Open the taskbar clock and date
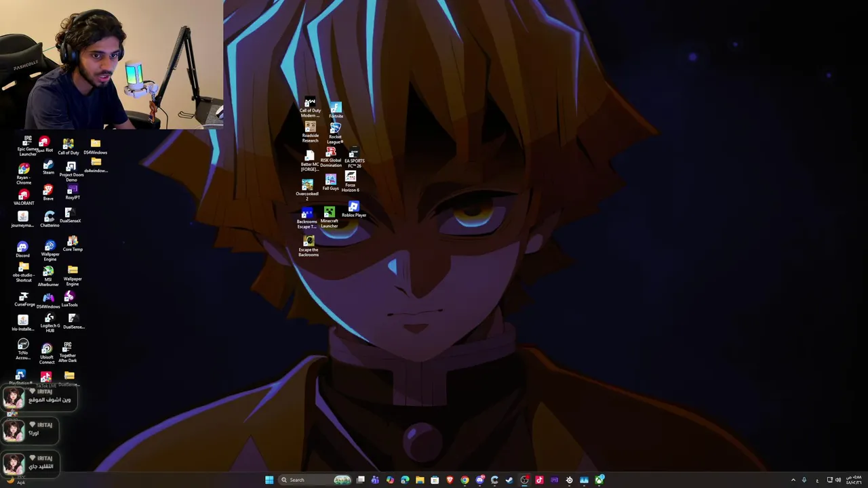 click(x=853, y=480)
